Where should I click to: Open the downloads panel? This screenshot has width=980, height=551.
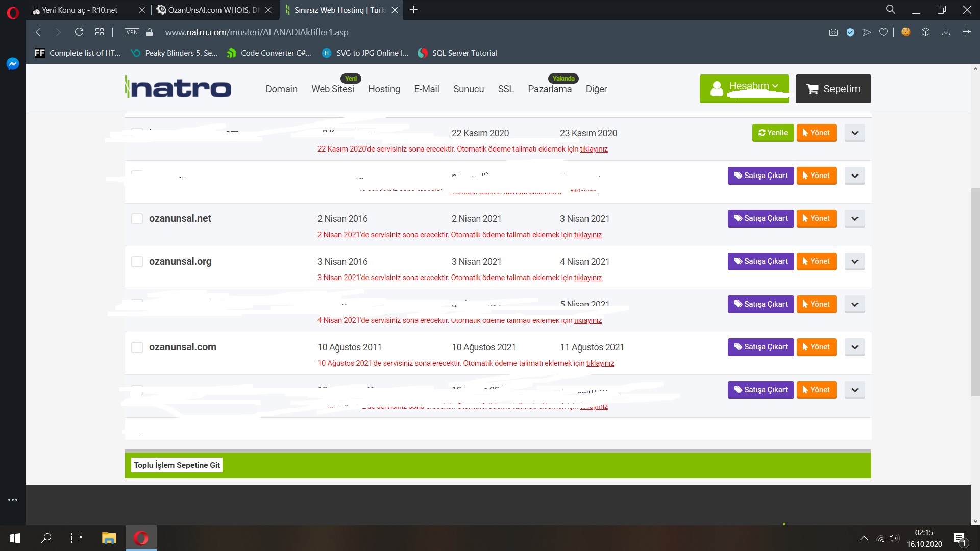pos(946,32)
